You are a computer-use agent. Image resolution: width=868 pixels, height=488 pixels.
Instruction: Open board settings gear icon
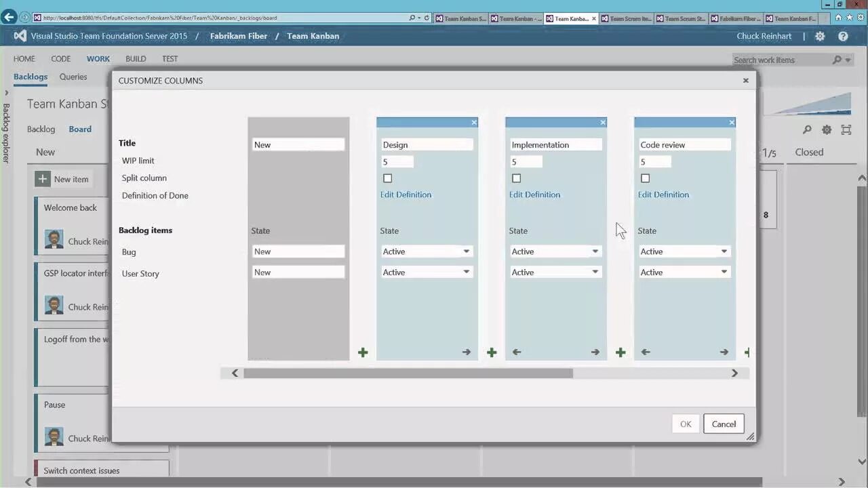(827, 129)
